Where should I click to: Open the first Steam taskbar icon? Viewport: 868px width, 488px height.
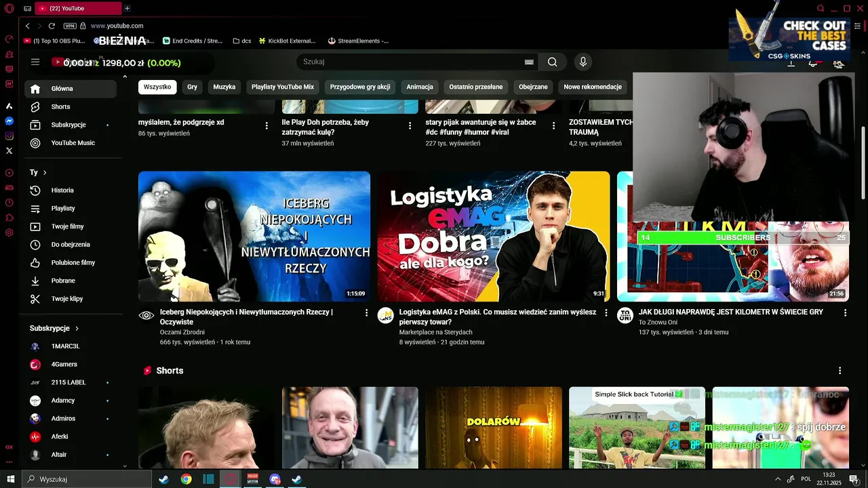tap(163, 479)
